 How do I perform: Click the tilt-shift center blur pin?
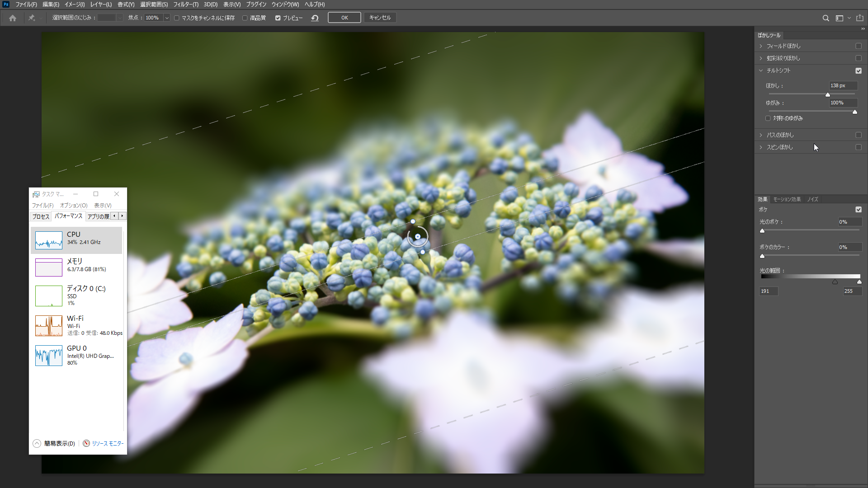point(418,236)
